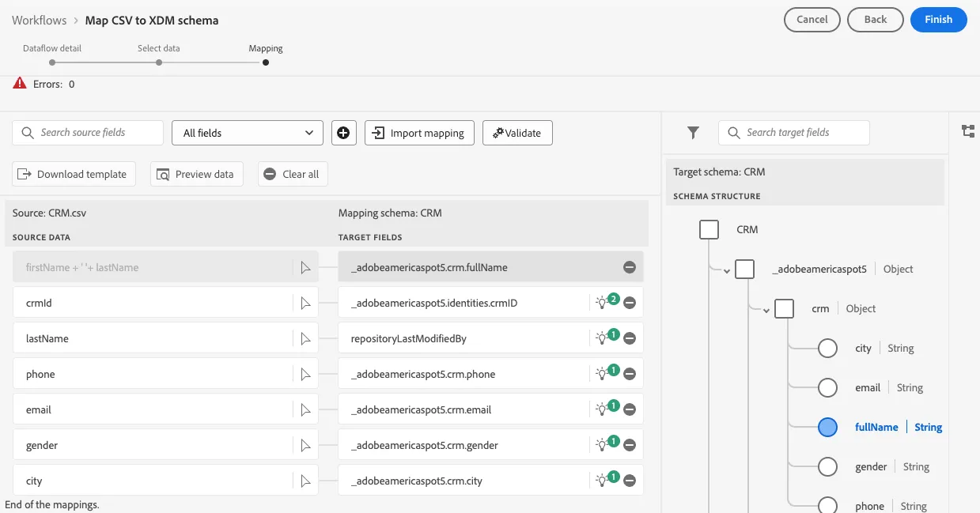Check the _adobeamericaspot5 object checkbox
The image size is (980, 513).
(x=745, y=269)
